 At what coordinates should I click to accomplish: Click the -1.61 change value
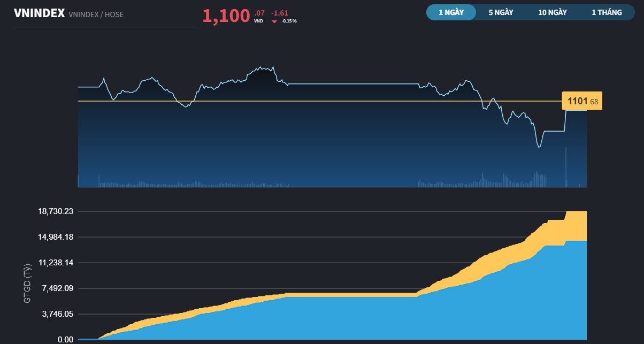click(280, 12)
